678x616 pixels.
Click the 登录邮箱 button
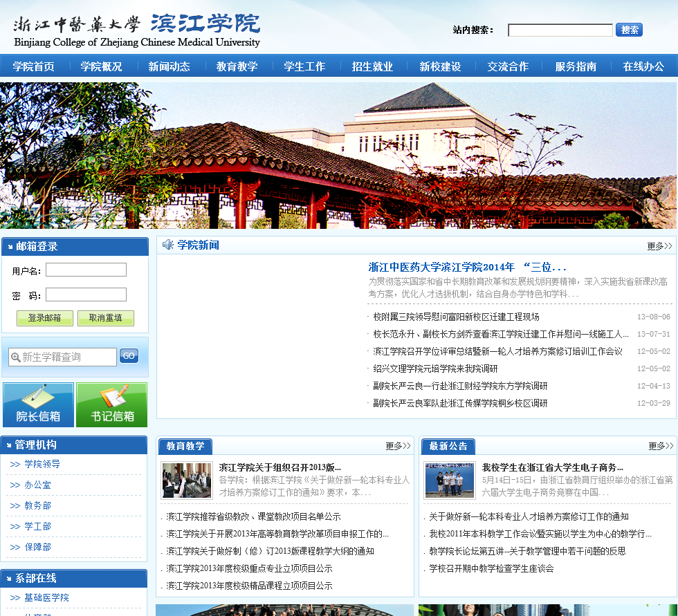coord(44,318)
